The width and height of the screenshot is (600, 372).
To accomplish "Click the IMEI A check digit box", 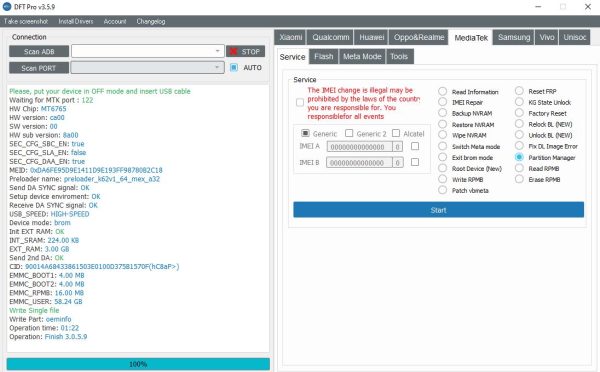I will pyautogui.click(x=398, y=147).
